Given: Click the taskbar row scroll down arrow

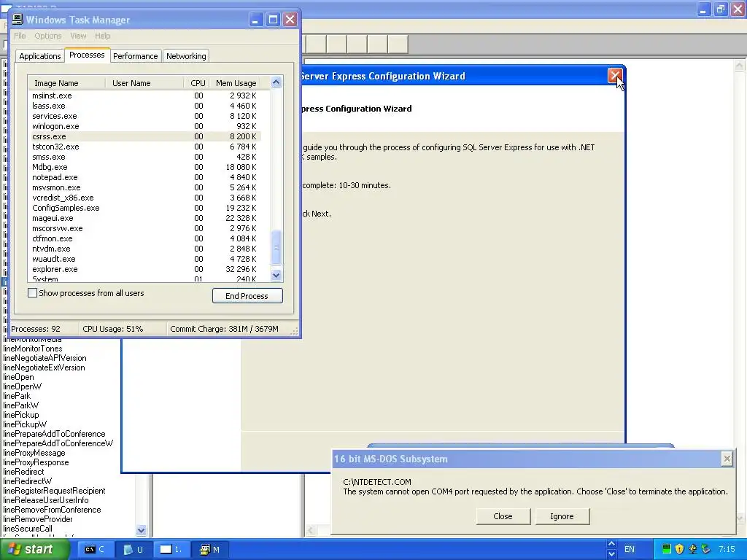Looking at the screenshot, I should pos(612,554).
